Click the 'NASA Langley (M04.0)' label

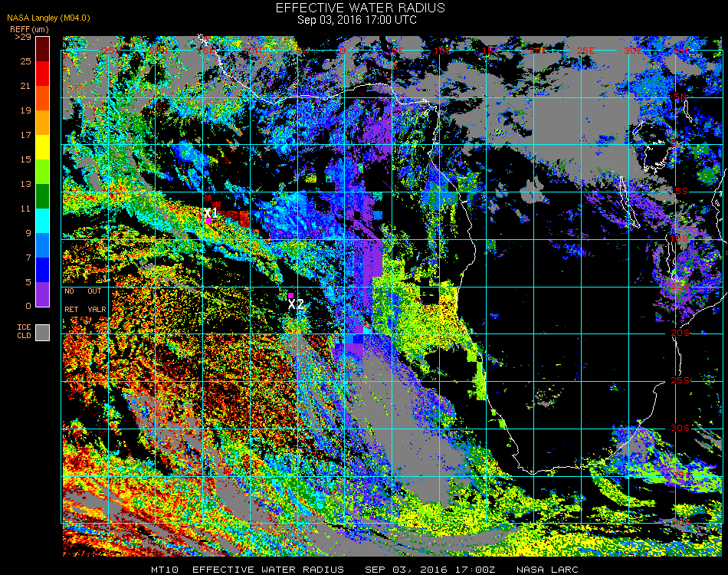[48, 18]
